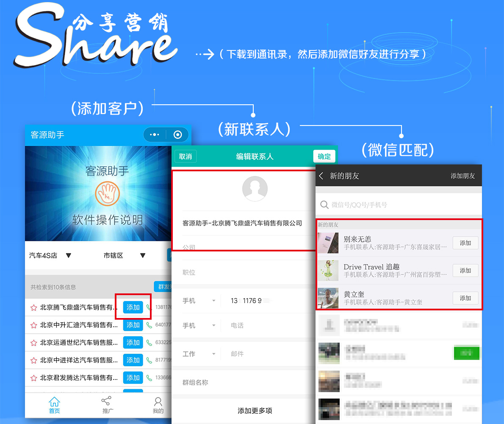Open 添加朋友 in WeChat header

tap(462, 176)
